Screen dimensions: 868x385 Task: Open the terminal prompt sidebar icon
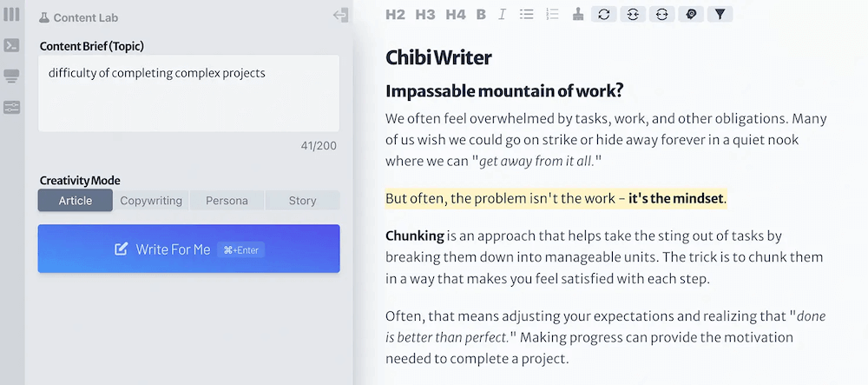pos(12,45)
